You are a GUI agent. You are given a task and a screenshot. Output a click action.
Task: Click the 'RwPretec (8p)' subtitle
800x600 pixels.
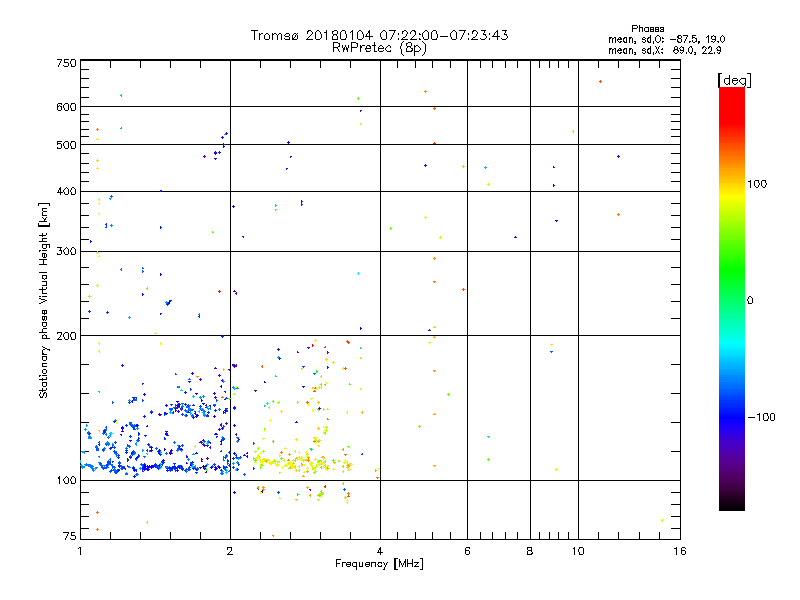(x=379, y=48)
